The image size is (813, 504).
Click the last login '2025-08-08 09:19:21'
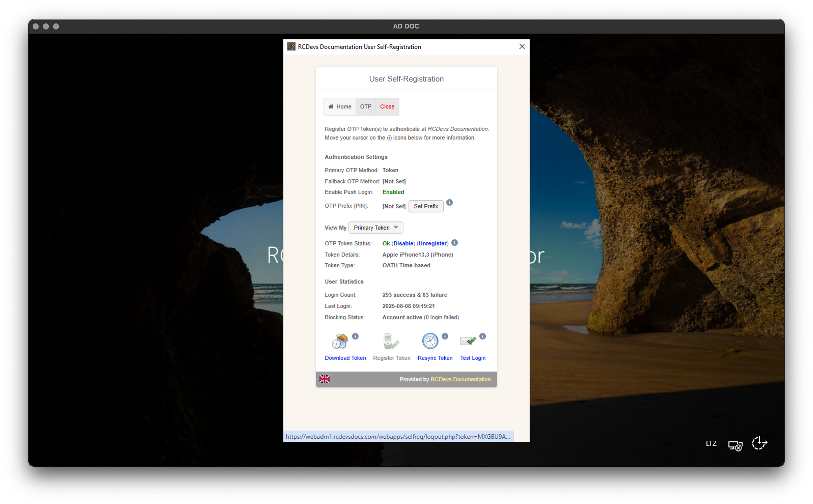408,306
